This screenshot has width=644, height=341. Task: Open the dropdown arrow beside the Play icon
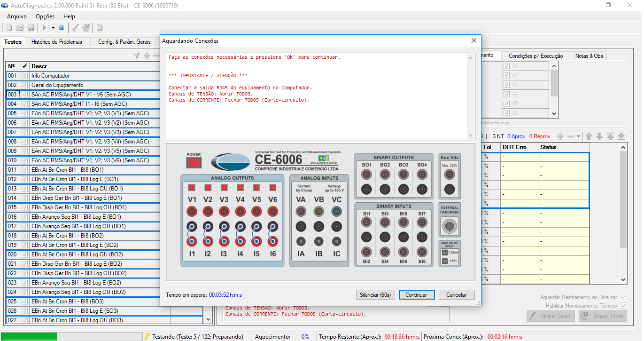point(53,28)
